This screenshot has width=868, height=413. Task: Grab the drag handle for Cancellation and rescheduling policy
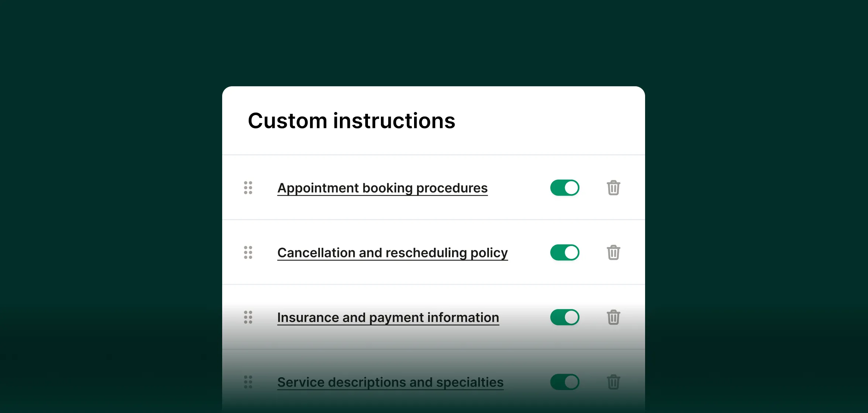(x=248, y=252)
